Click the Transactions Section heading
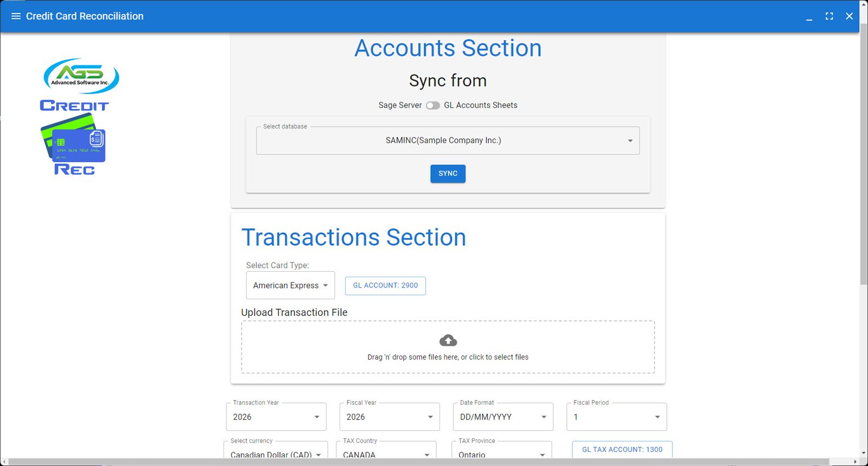The height and width of the screenshot is (466, 868). point(354,238)
